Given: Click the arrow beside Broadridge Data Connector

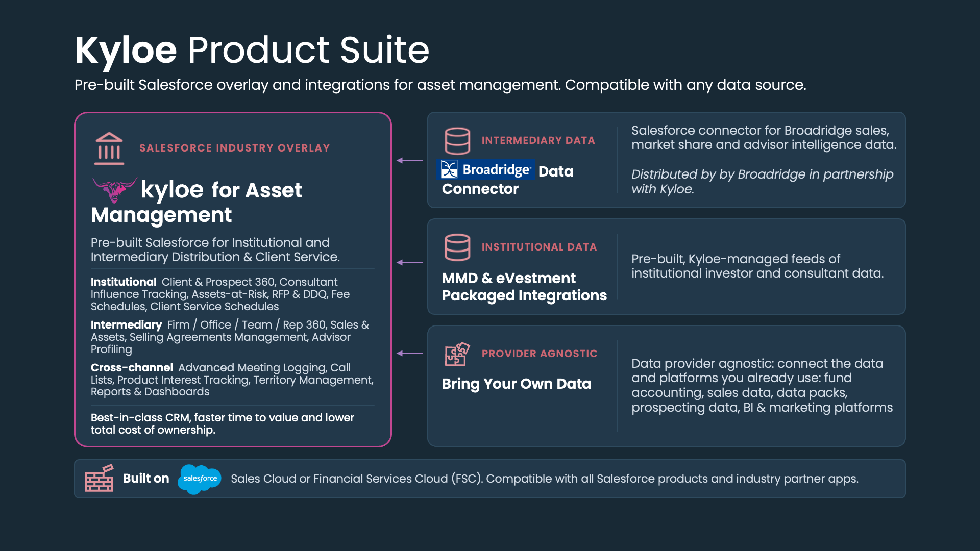Looking at the screenshot, I should pyautogui.click(x=410, y=160).
